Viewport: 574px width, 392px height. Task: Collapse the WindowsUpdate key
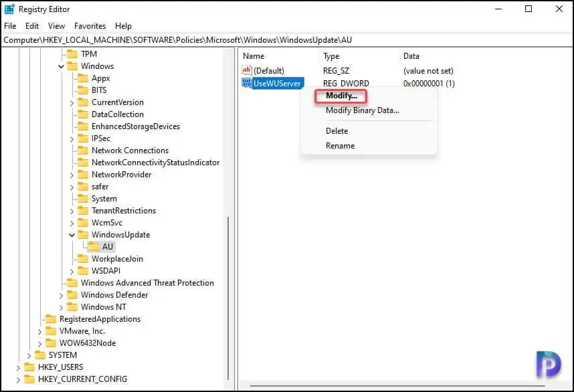(72, 235)
